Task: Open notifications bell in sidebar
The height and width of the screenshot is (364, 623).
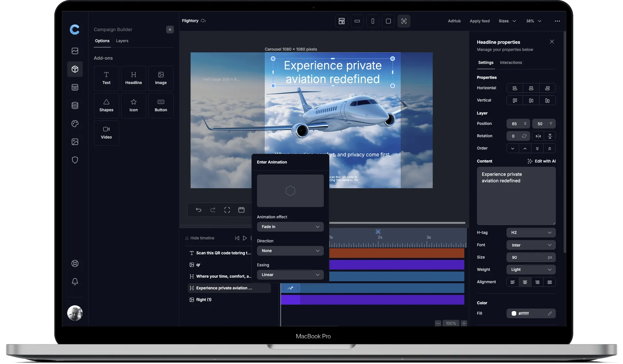Action: tap(75, 282)
